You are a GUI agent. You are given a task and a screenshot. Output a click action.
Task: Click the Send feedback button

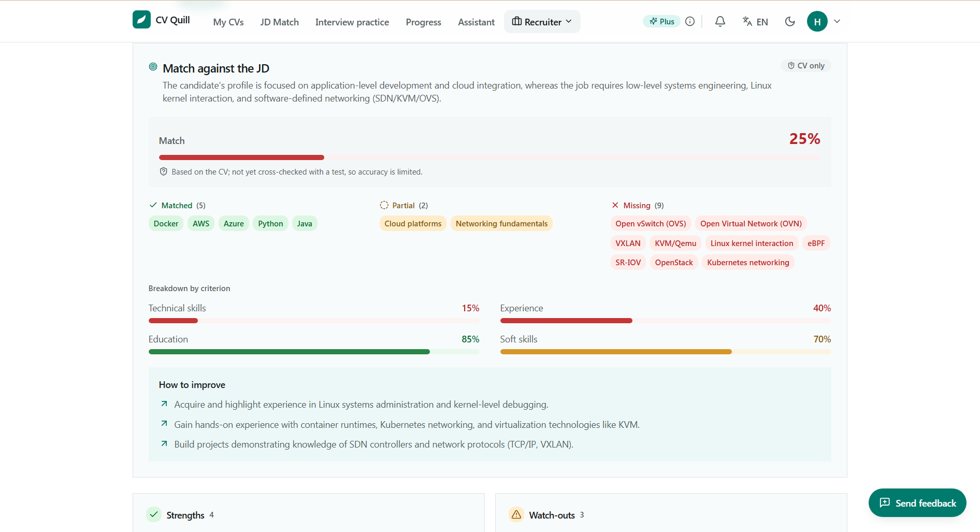point(917,503)
